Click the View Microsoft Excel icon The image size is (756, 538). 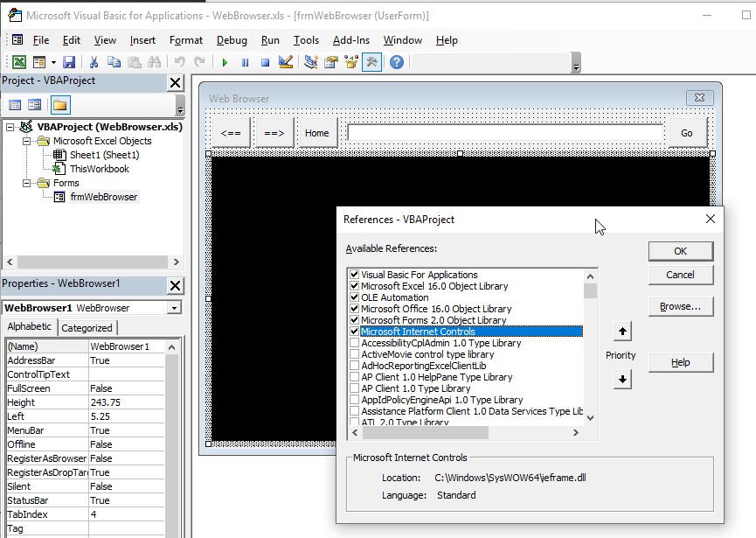click(x=18, y=62)
